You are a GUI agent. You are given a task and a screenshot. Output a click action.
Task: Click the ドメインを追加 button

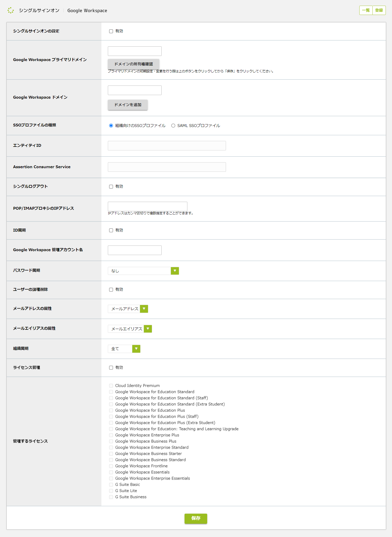click(128, 105)
